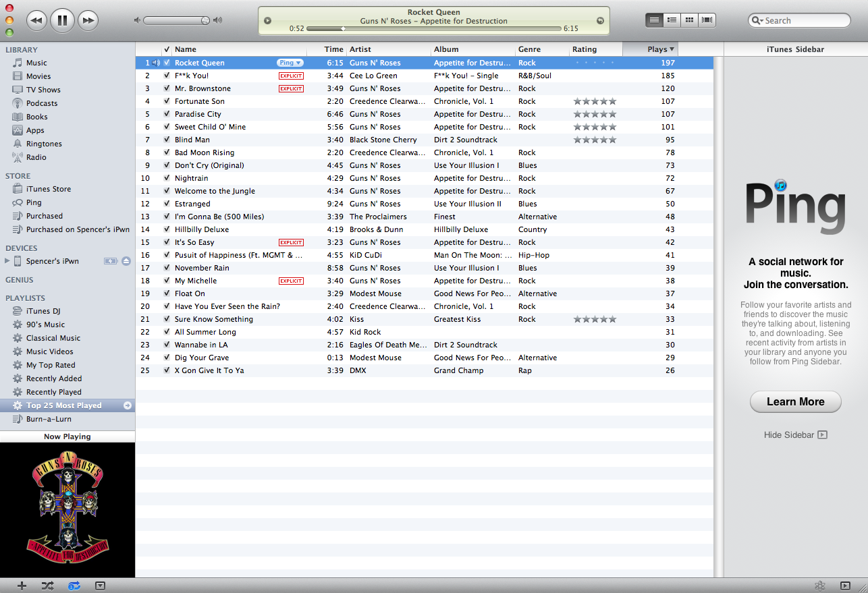Sort by the Artist column header

(389, 49)
